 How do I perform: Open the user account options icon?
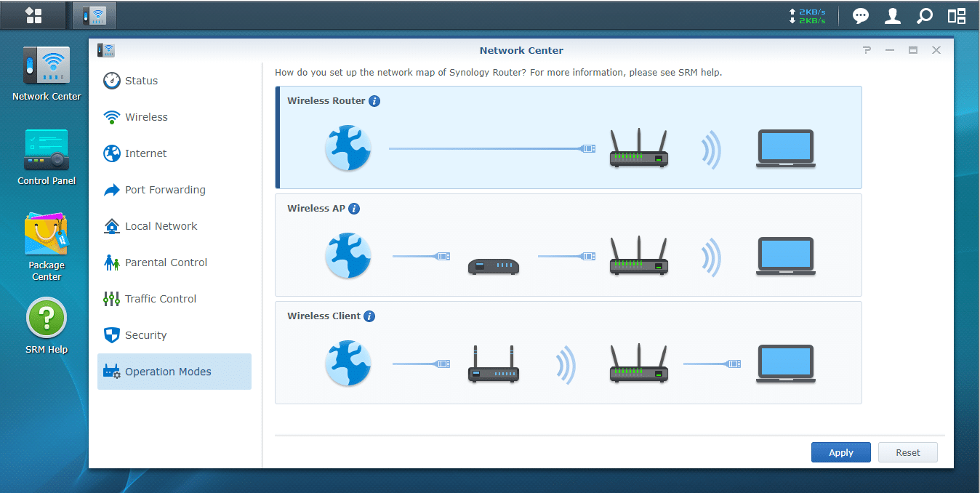point(893,16)
